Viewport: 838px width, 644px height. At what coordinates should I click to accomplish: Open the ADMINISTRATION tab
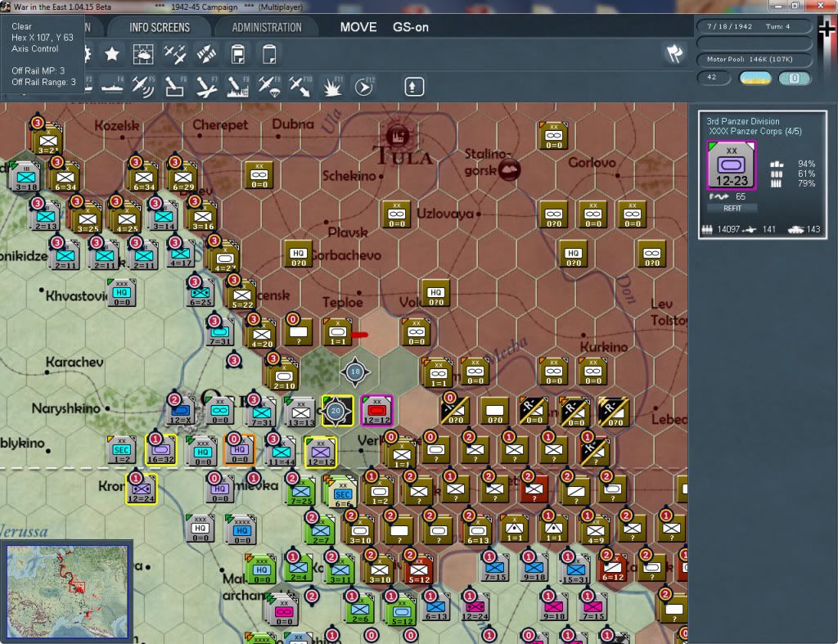pyautogui.click(x=267, y=27)
